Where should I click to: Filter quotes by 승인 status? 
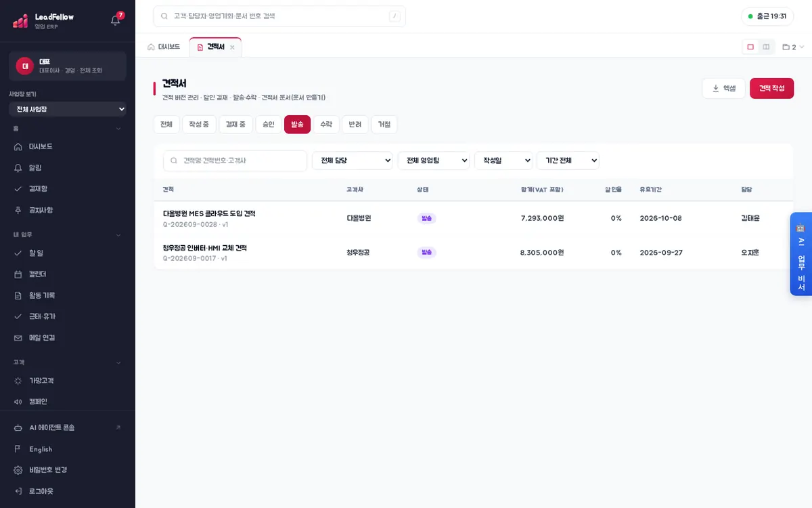pos(269,125)
